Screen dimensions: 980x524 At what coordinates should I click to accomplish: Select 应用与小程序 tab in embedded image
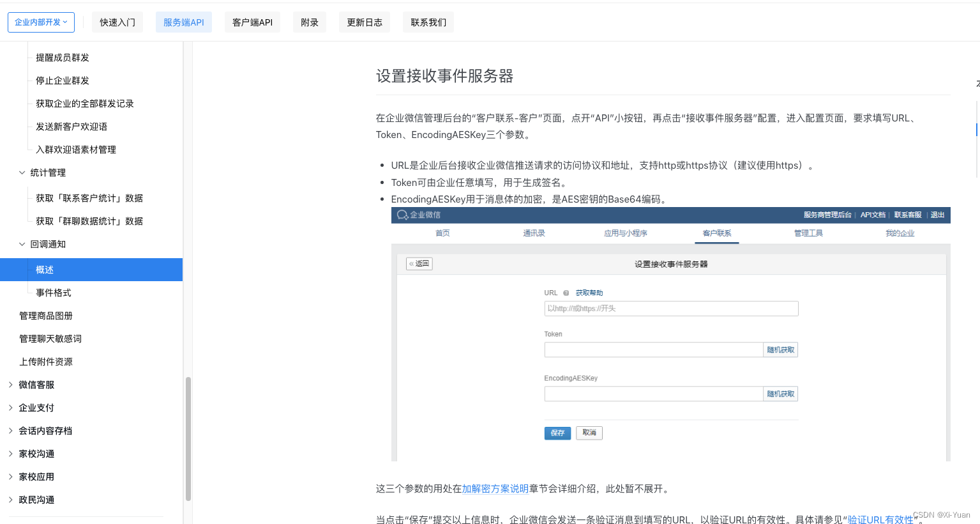pyautogui.click(x=626, y=233)
